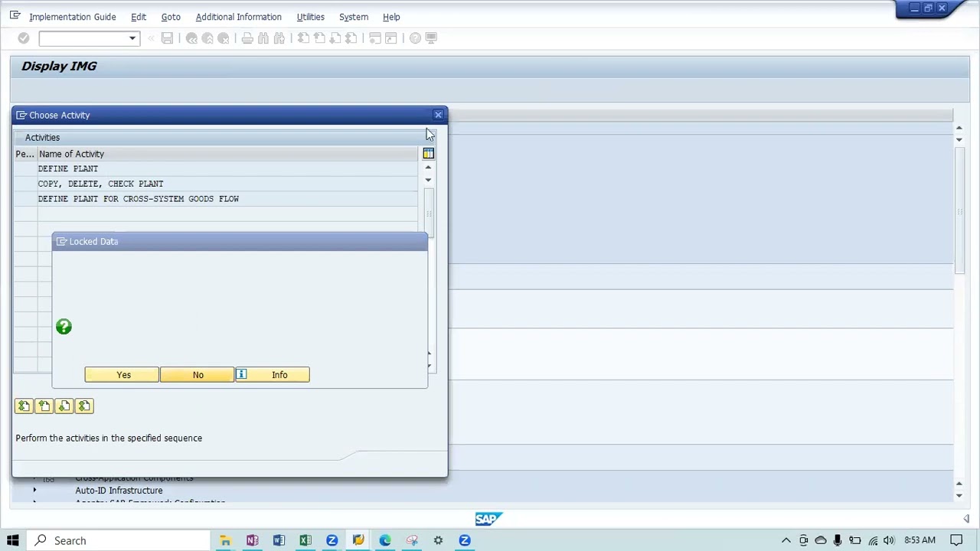The width and height of the screenshot is (980, 551).
Task: Click the Print toolbar icon
Action: (247, 38)
